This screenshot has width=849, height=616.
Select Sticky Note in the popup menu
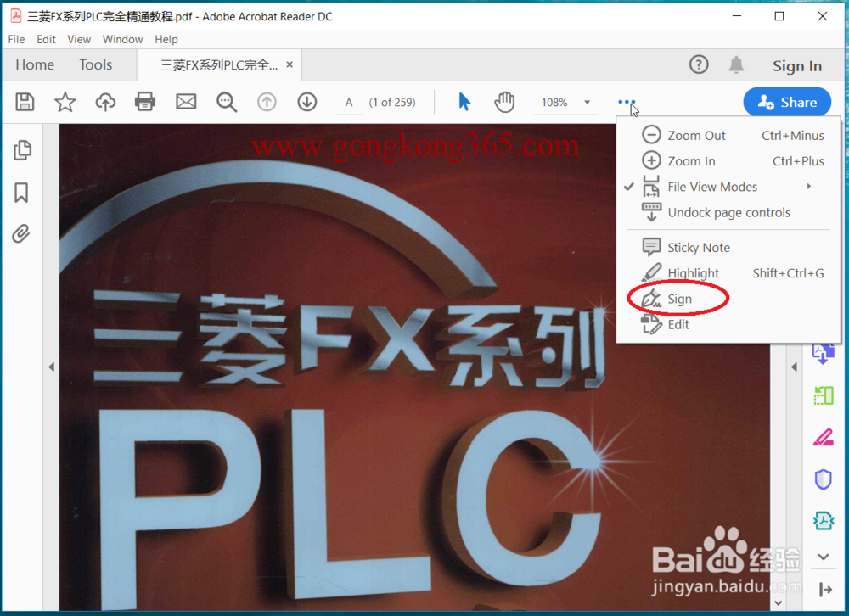pos(728,248)
